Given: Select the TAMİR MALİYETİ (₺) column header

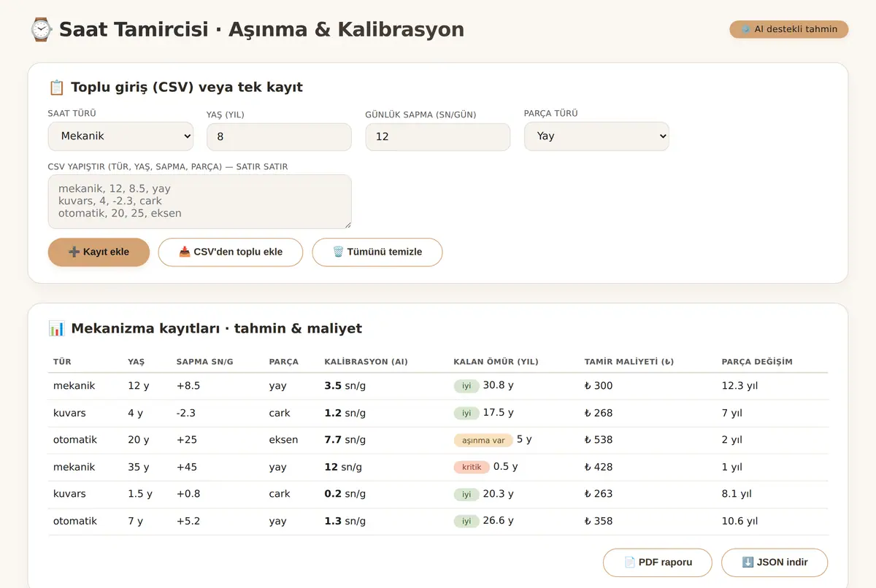Looking at the screenshot, I should [x=629, y=362].
